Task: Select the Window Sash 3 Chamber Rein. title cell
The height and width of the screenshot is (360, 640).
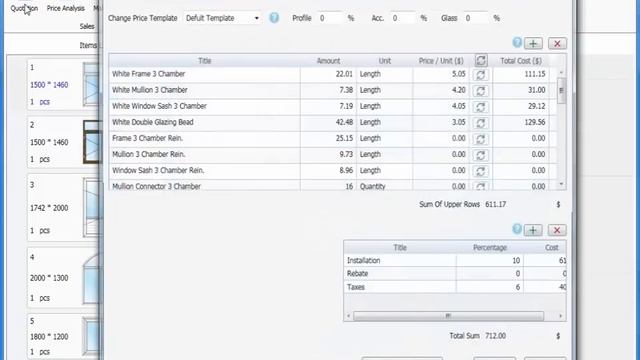Action: tap(204, 171)
